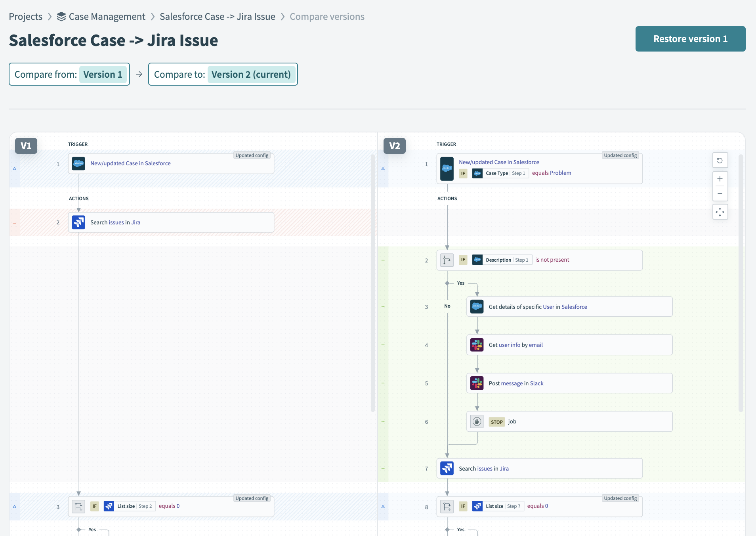Click Restore version 1 button
The height and width of the screenshot is (536, 756).
point(690,39)
